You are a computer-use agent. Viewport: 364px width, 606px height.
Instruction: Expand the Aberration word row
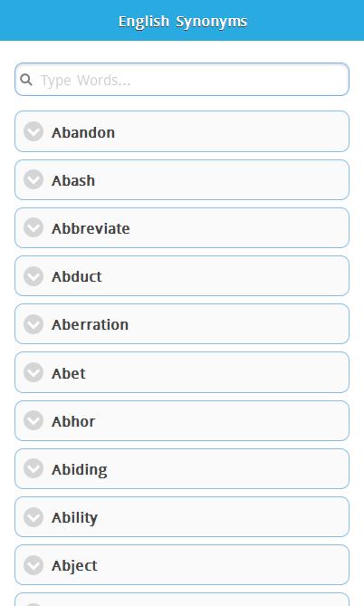182,324
